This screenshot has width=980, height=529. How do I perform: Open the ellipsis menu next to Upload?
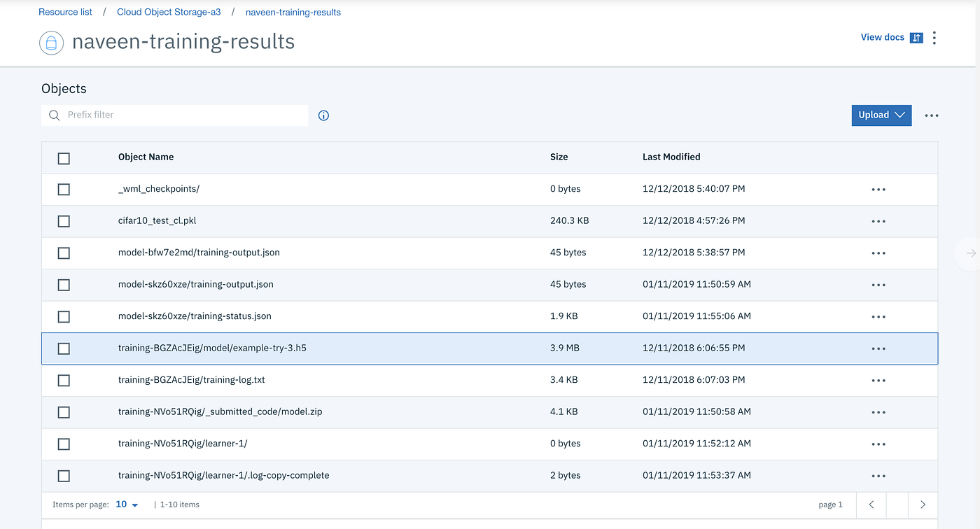(x=931, y=115)
